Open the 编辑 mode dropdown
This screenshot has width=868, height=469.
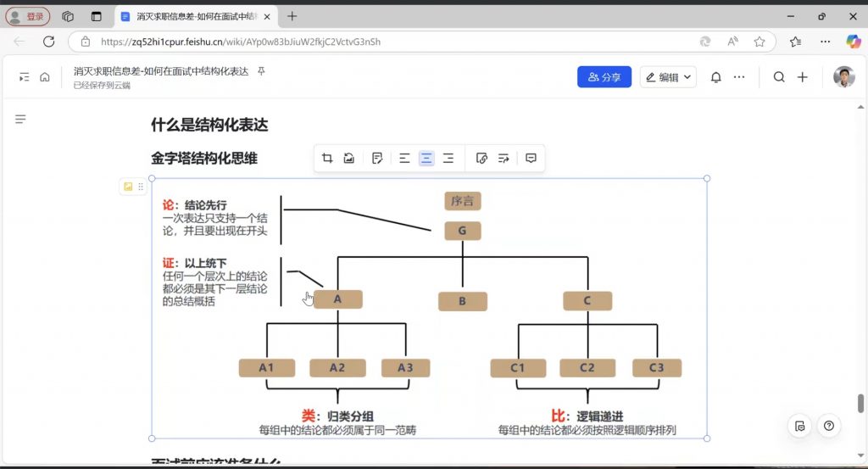(668, 77)
